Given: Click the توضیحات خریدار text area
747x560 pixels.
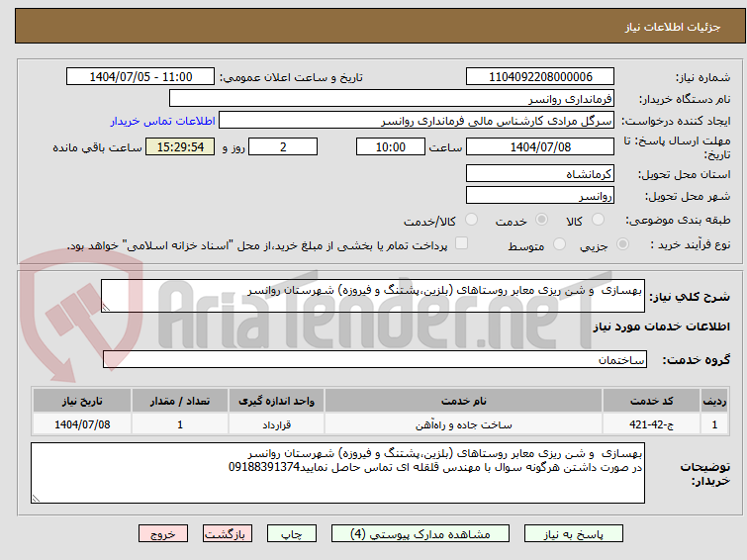Looking at the screenshot, I should pyautogui.click(x=337, y=473).
